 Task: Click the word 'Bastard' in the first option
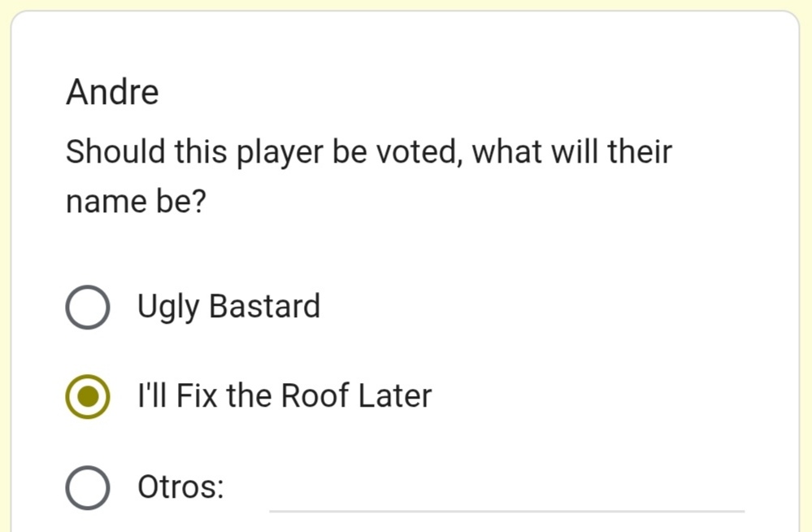click(x=265, y=306)
